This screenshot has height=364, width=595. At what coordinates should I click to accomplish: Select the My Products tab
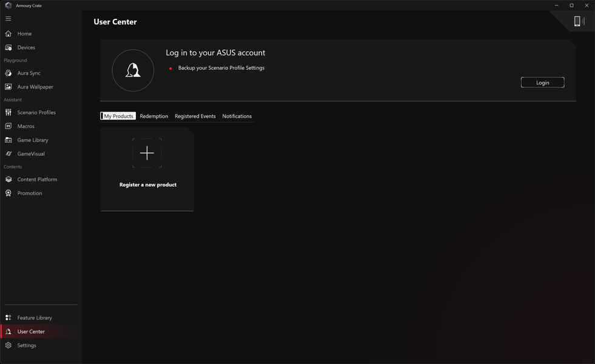118,116
